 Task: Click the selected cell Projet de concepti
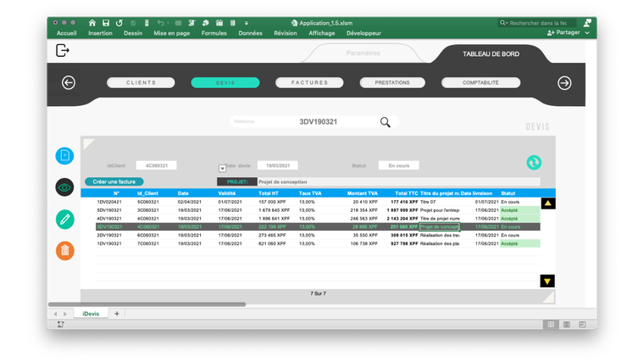440,227
